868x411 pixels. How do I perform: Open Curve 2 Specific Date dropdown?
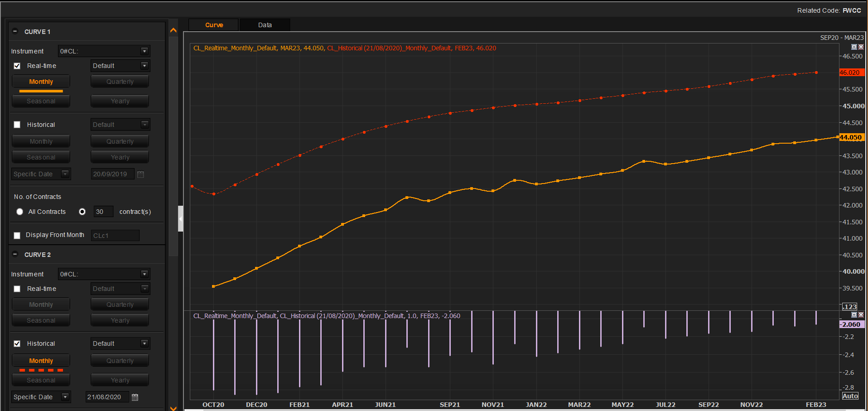[65, 397]
